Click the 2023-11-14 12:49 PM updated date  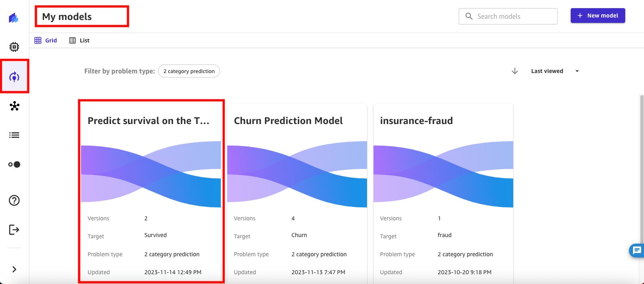pyautogui.click(x=173, y=272)
